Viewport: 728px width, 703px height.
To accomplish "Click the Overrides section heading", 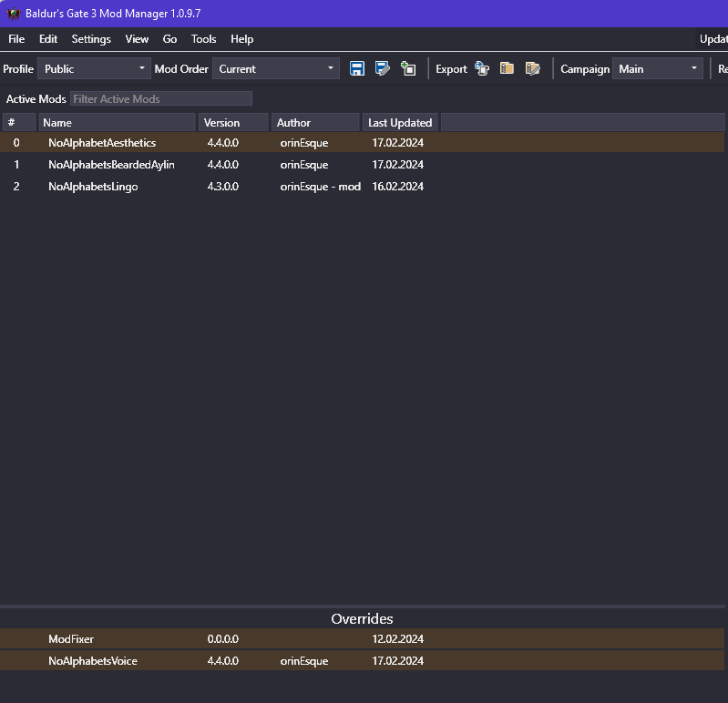I will (362, 618).
